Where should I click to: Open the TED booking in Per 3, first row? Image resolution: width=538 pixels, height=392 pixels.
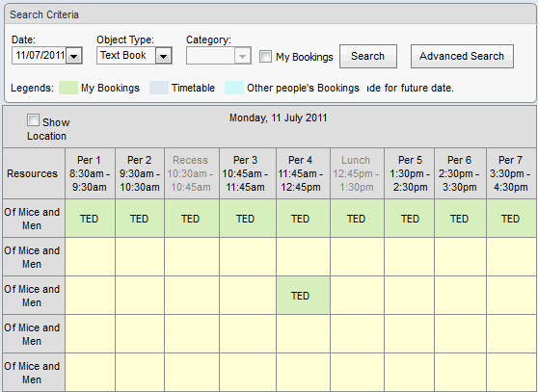click(248, 219)
